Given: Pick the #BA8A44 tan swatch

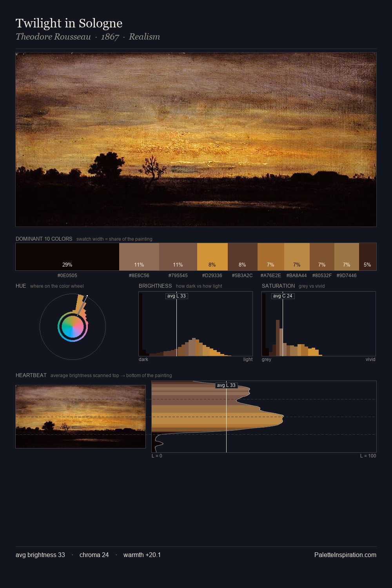Looking at the screenshot, I should (x=297, y=257).
